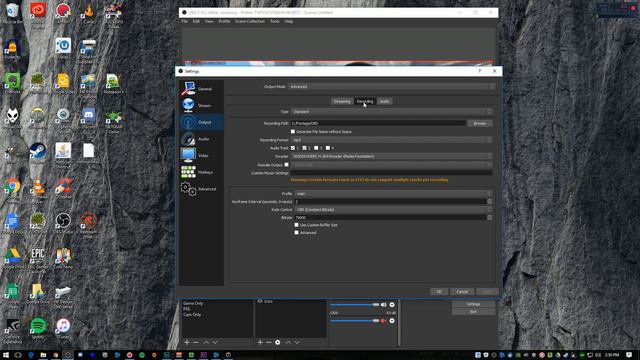Switch to the Audio output tab
This screenshot has width=640, height=360.
point(384,101)
